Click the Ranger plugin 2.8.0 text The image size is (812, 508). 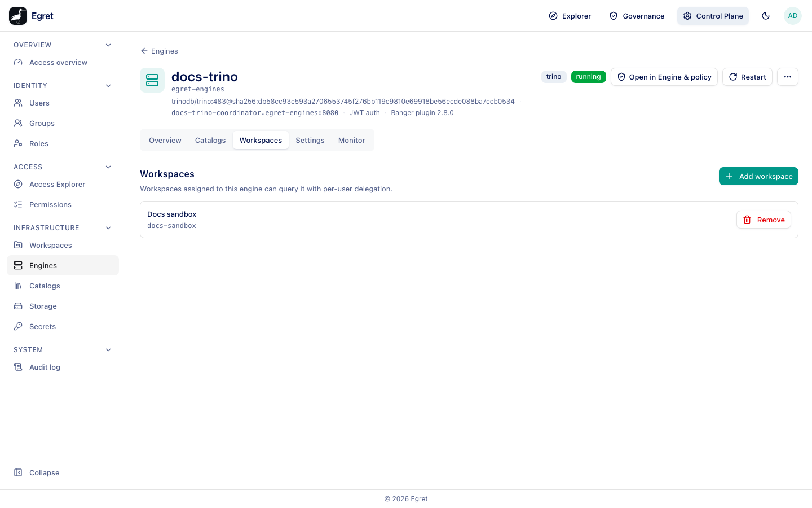[422, 113]
